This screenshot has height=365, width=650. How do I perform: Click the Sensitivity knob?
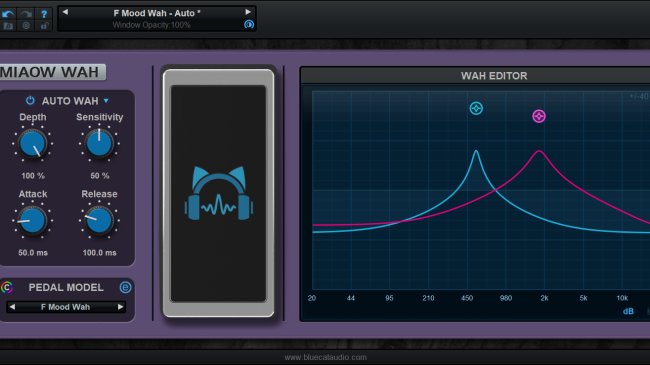point(99,144)
